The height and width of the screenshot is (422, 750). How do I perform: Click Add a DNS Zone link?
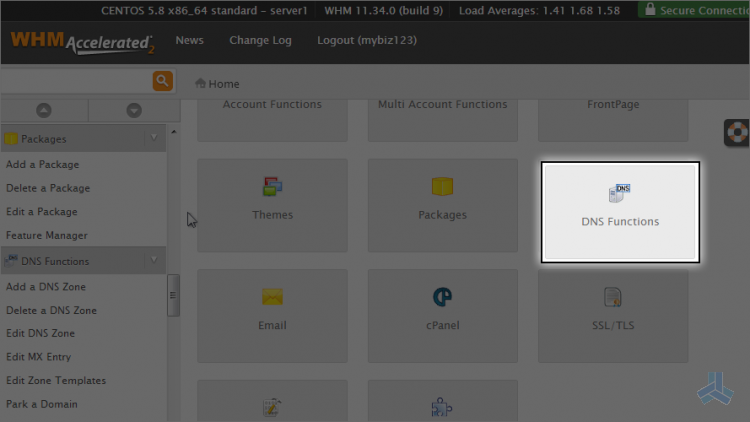pyautogui.click(x=46, y=287)
